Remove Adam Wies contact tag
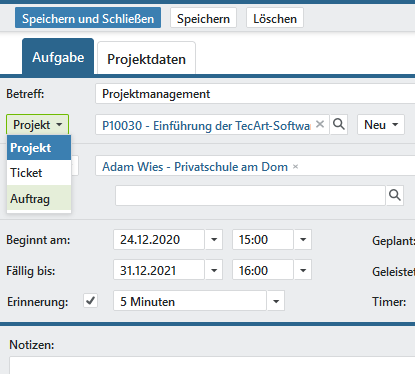The height and width of the screenshot is (374, 415). pyautogui.click(x=295, y=166)
